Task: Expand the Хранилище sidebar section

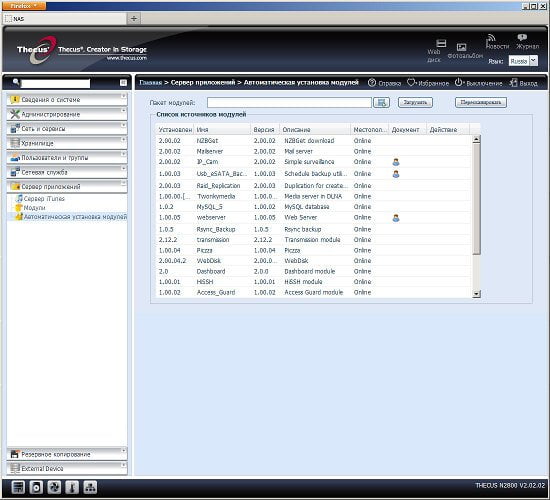Action: point(67,143)
